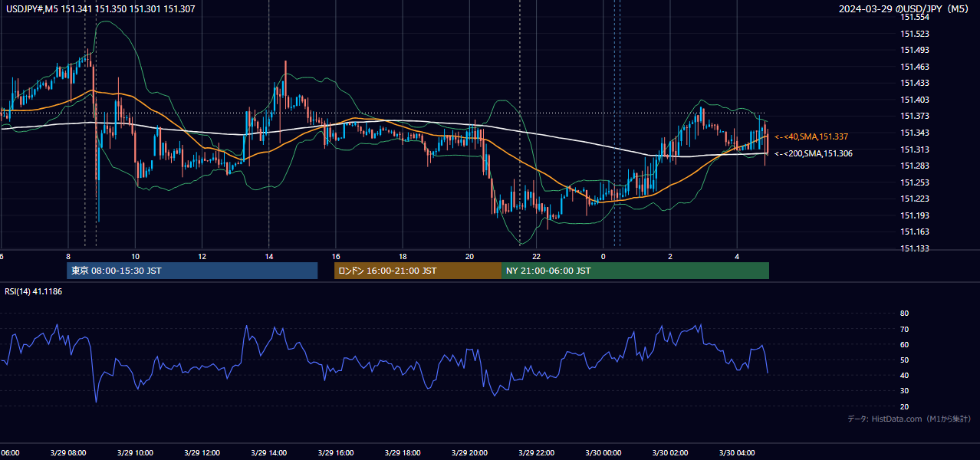Click hour label 16 under price chart
Image resolution: width=980 pixels, height=460 pixels.
coord(335,256)
